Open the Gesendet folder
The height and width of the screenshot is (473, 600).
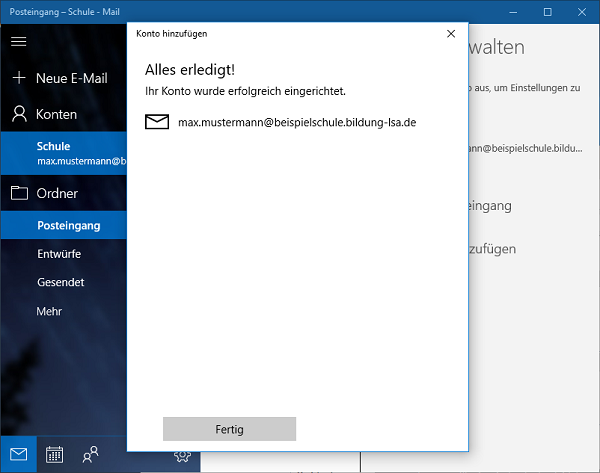[x=60, y=282]
